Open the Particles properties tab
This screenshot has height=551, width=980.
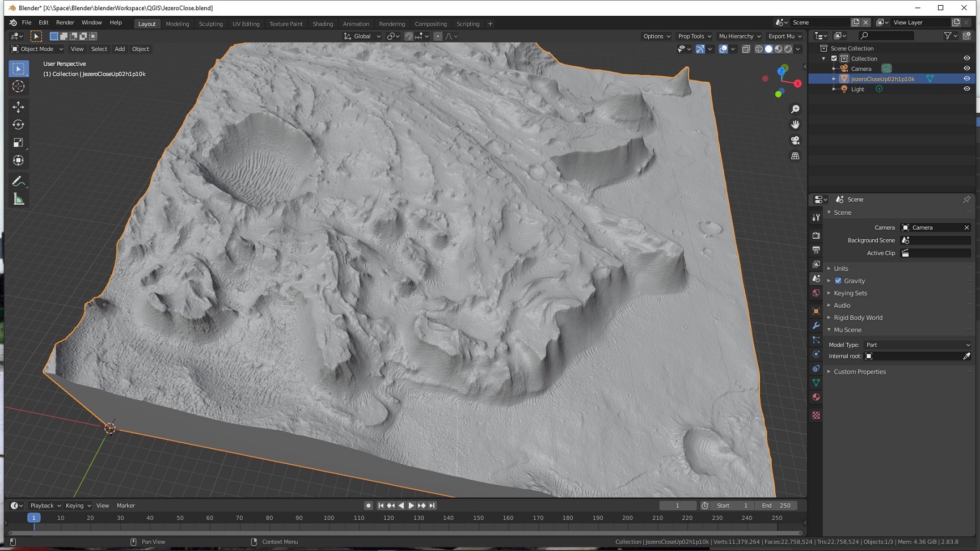click(x=816, y=340)
